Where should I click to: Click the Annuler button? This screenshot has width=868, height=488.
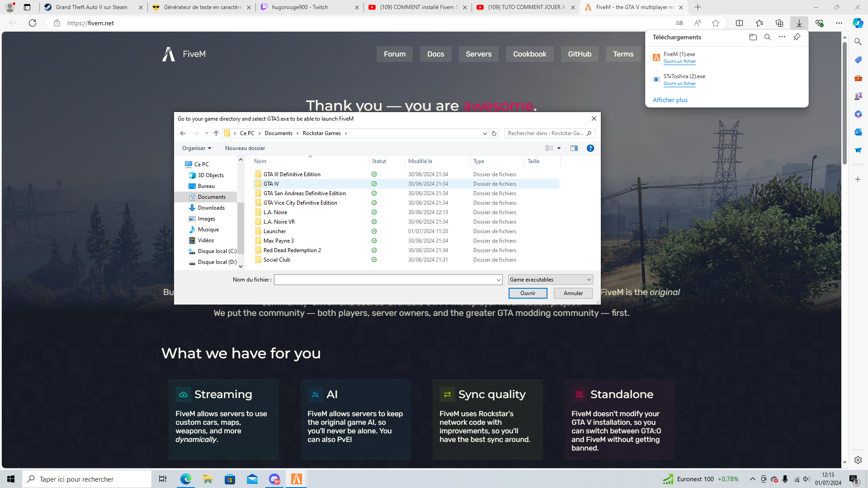(573, 293)
